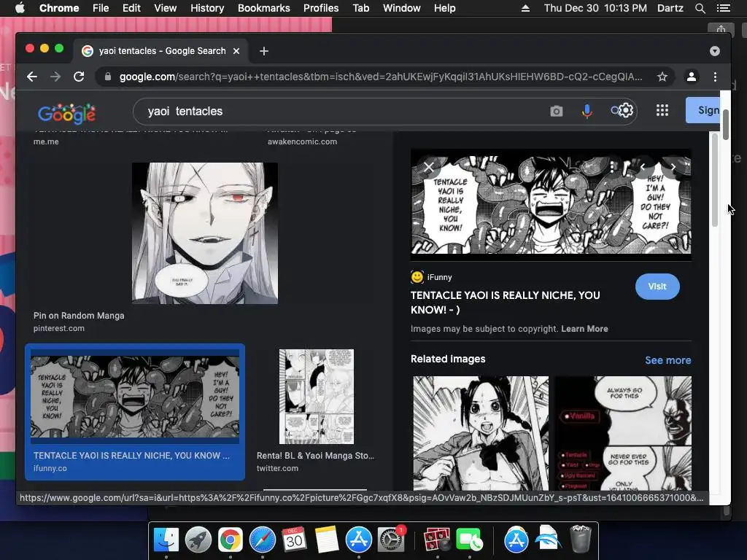Image resolution: width=747 pixels, height=560 pixels.
Task: Open the History menu
Action: pos(207,8)
